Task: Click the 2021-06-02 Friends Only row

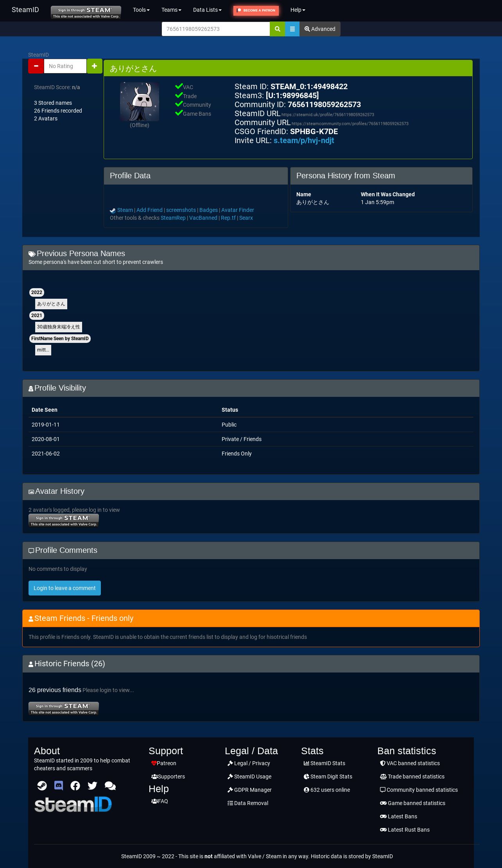Action: pos(251,454)
